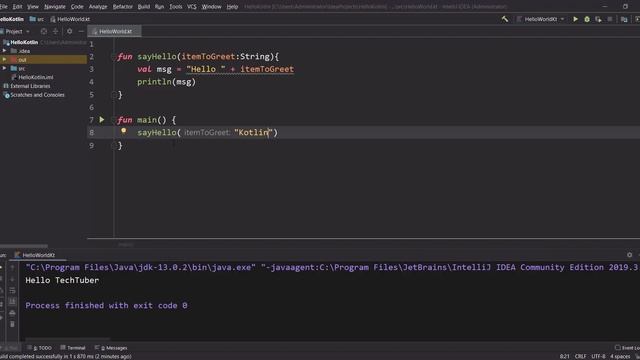Click the yellow intention light bulb on line 8
The width and height of the screenshot is (640, 360).
(x=123, y=131)
